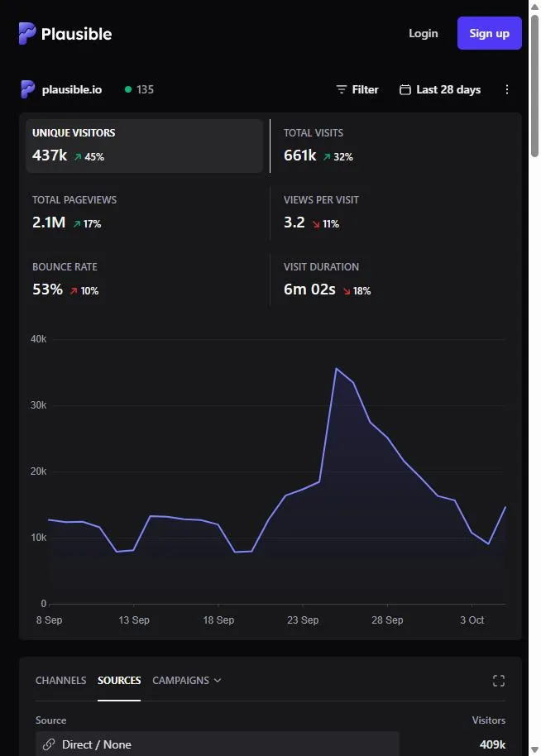The height and width of the screenshot is (756, 541).
Task: Click the 18% decrease arrow for visit duration
Action: coord(347,290)
